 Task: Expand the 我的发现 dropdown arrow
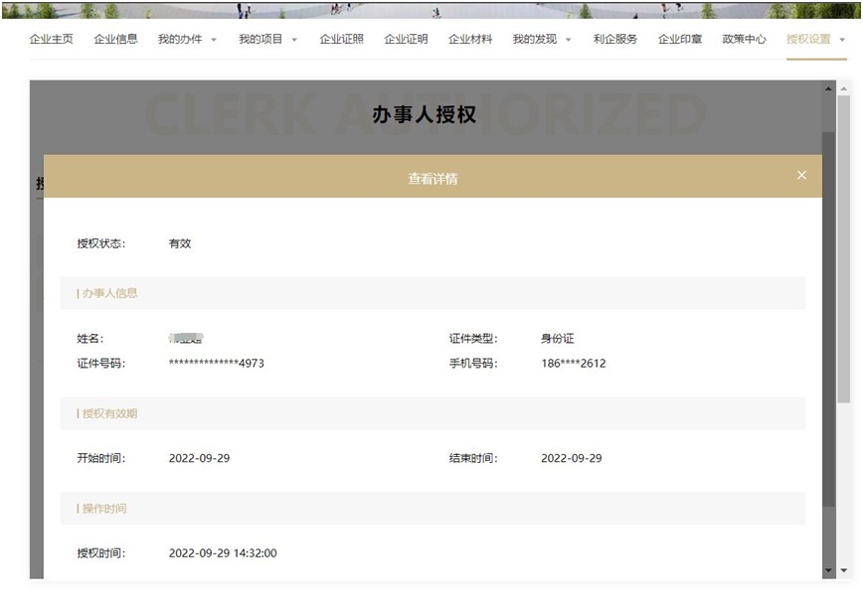pyautogui.click(x=569, y=41)
